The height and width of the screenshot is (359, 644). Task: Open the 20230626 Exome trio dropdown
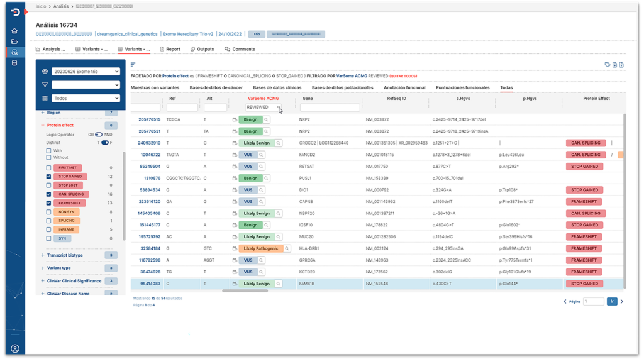86,72
